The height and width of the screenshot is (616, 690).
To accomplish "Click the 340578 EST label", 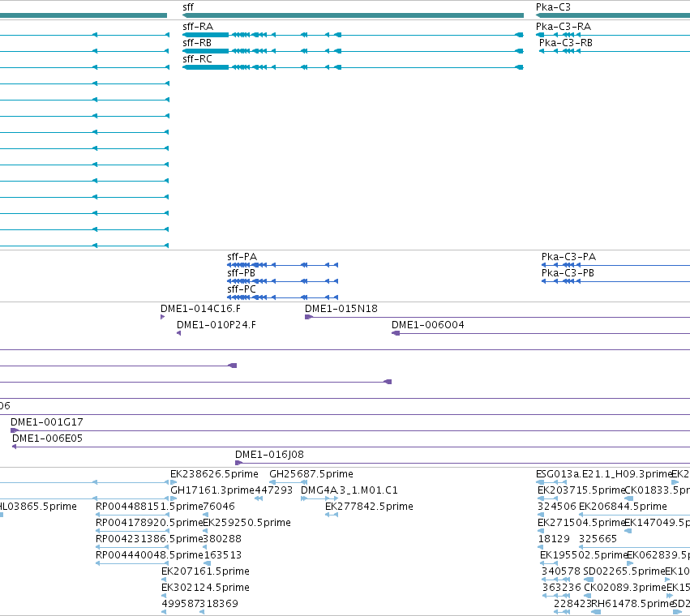I will 561,571.
